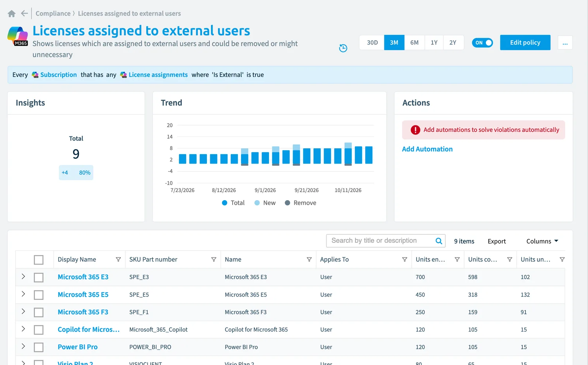This screenshot has width=588, height=365.
Task: Click the red warning icon in Actions
Action: click(415, 130)
